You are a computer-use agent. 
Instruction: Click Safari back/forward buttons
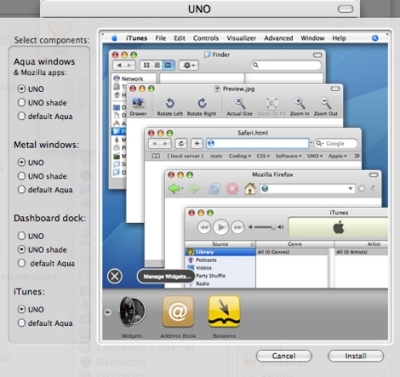click(x=159, y=143)
